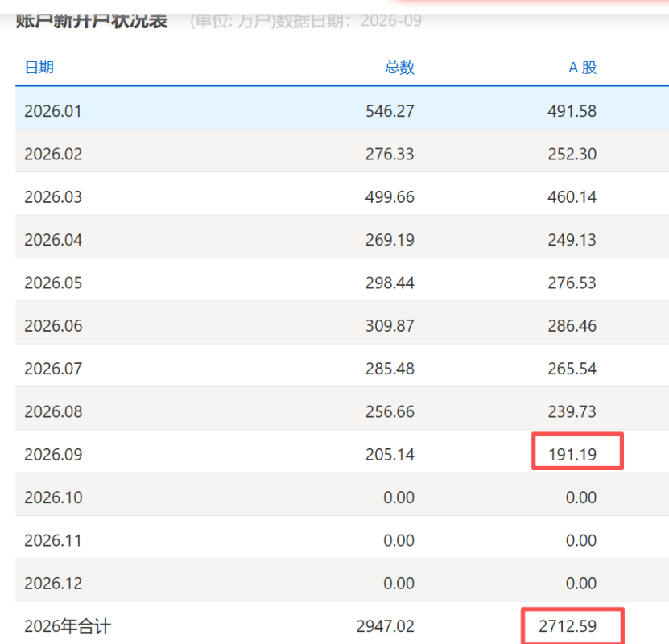Select the 2026.11 date cell
The height and width of the screenshot is (644, 669).
coord(53,541)
